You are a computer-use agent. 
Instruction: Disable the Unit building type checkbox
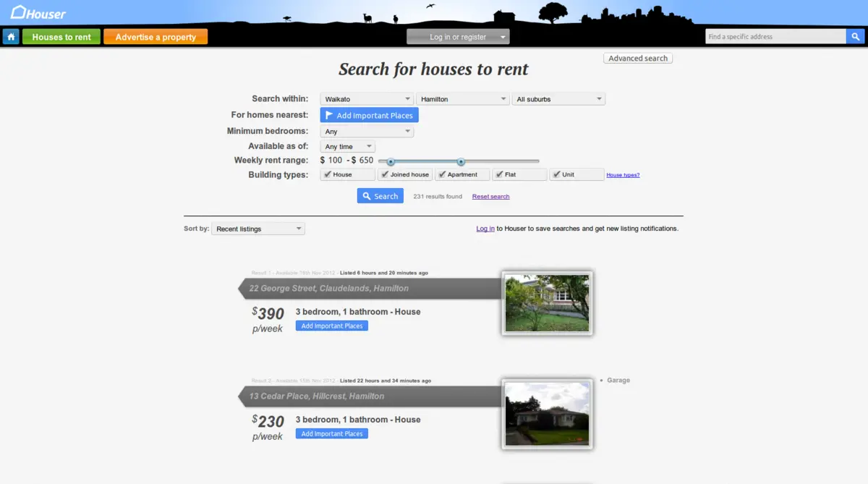tap(556, 174)
